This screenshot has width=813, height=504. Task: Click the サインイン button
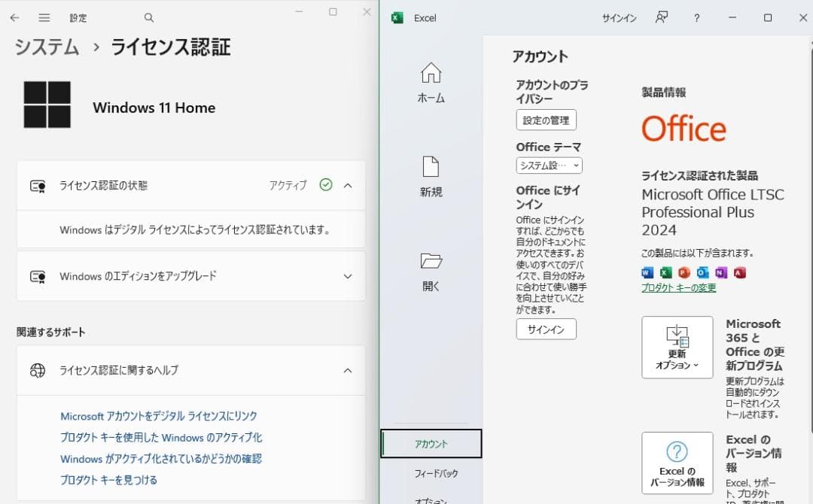click(545, 329)
